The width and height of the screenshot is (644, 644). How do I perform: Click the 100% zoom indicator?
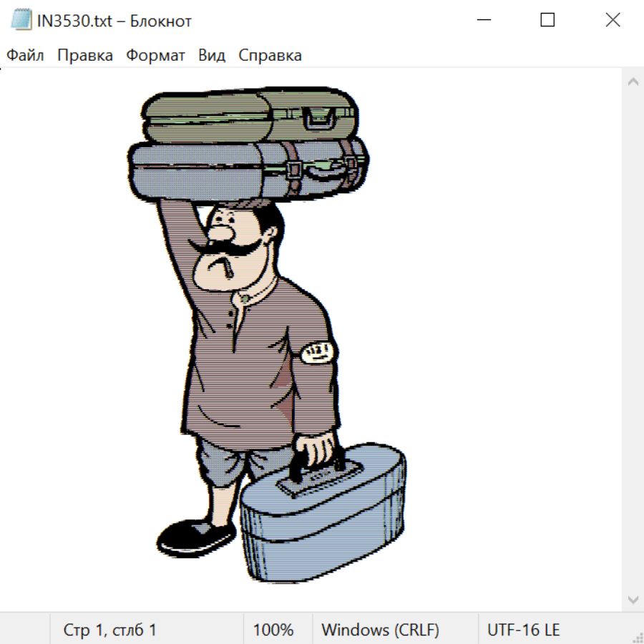coord(273,630)
